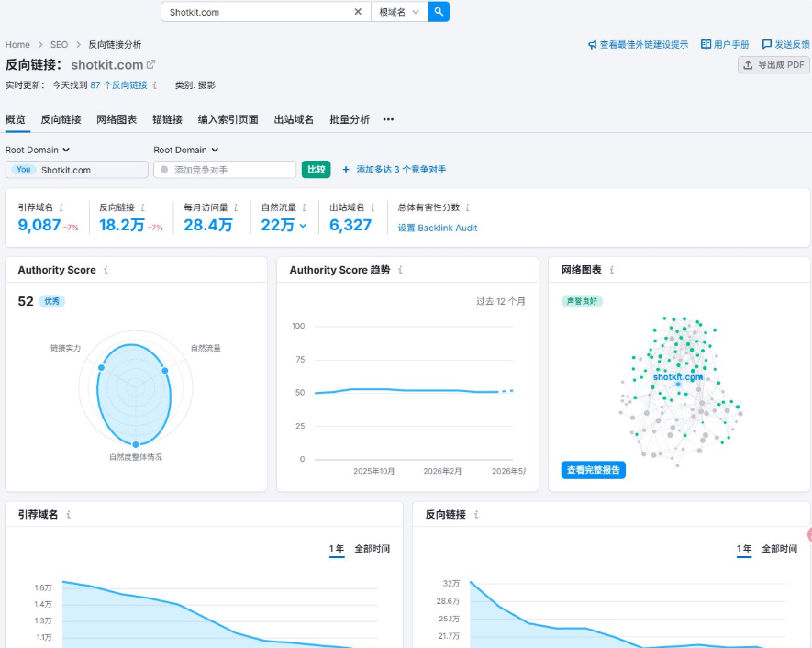Switch to 网络图表 tab
Viewport: 812px width, 648px height.
pyautogui.click(x=117, y=119)
